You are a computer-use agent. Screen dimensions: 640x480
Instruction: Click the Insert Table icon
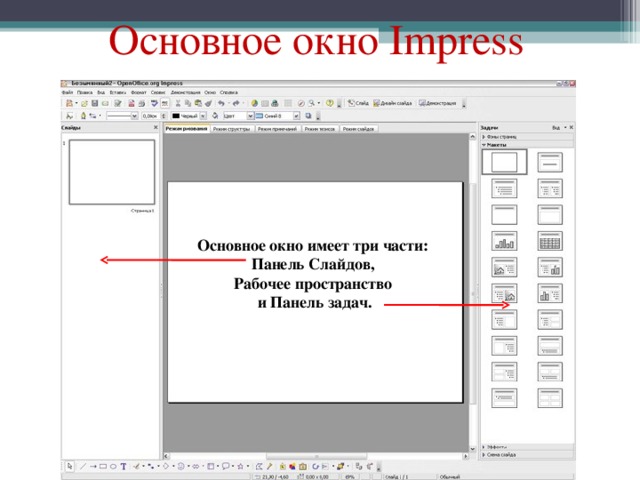264,104
